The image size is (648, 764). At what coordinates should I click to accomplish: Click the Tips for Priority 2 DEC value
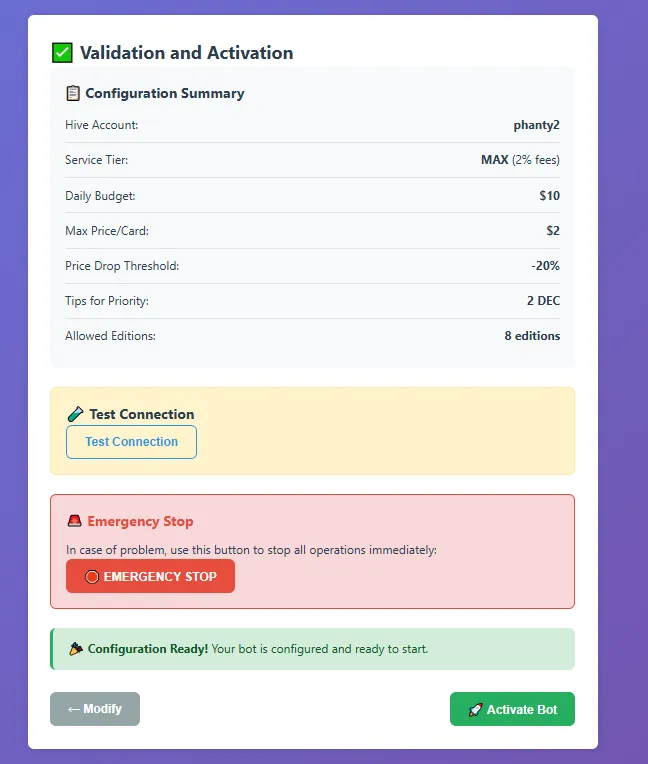pos(543,301)
